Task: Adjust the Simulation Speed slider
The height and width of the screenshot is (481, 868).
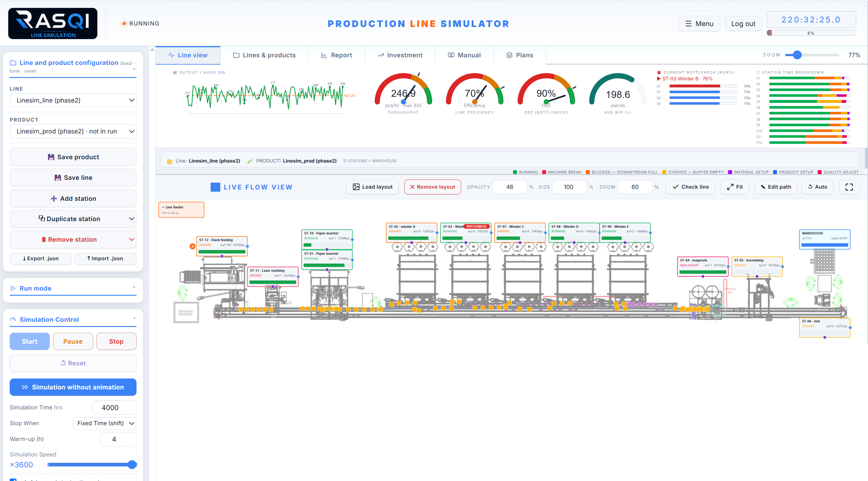Action: coord(92,465)
